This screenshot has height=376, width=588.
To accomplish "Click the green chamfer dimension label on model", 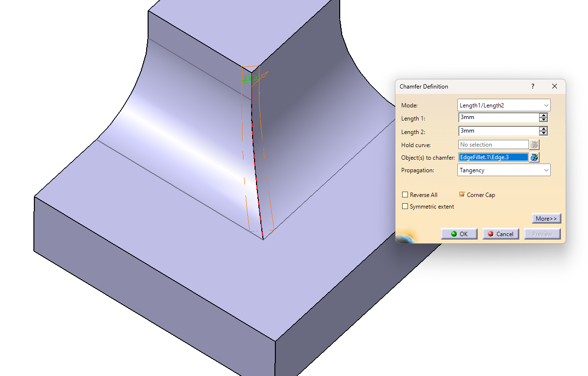I will [x=251, y=78].
